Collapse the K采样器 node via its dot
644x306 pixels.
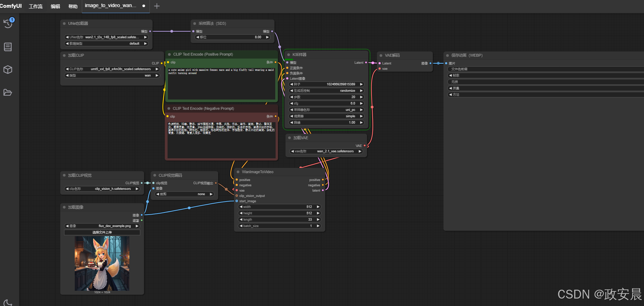[289, 55]
